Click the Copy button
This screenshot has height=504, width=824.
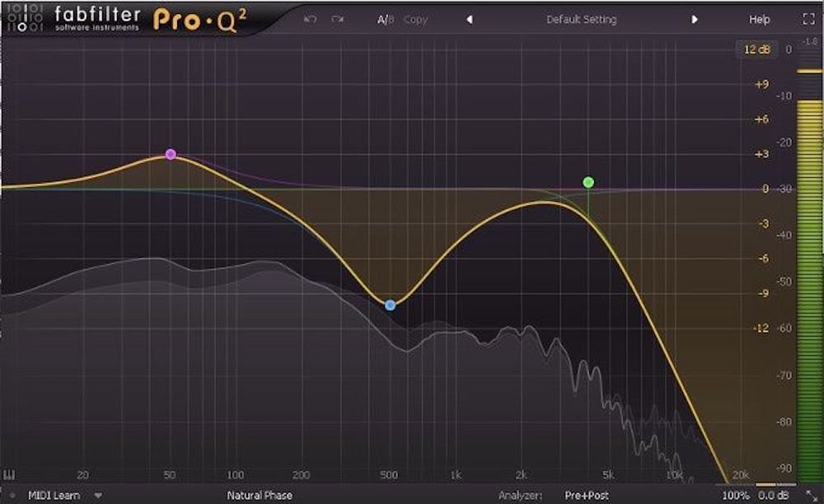(415, 19)
